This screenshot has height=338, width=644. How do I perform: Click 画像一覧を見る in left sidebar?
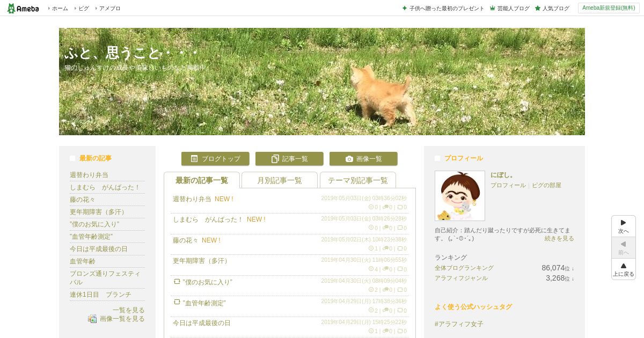tap(122, 319)
